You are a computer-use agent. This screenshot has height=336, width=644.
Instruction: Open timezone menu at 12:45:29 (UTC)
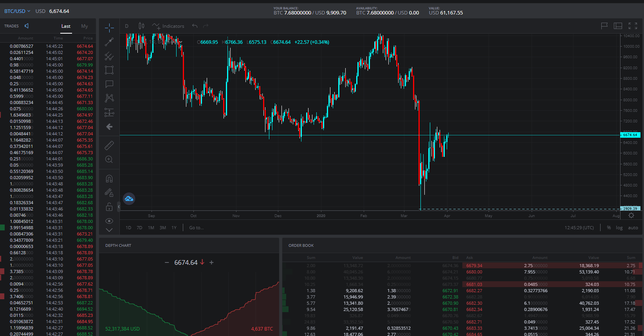[x=579, y=228]
